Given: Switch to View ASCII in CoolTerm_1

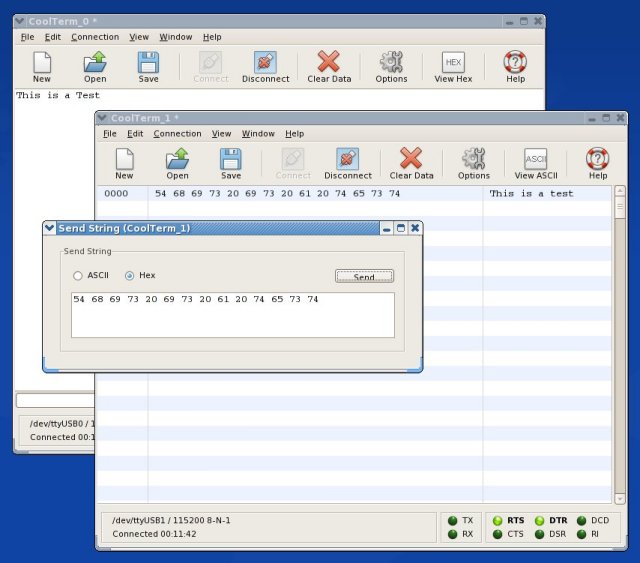Looking at the screenshot, I should [536, 159].
